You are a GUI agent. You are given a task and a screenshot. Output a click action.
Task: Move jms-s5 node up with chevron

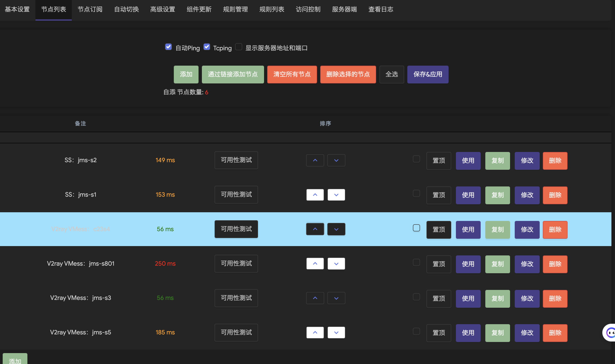(x=315, y=333)
